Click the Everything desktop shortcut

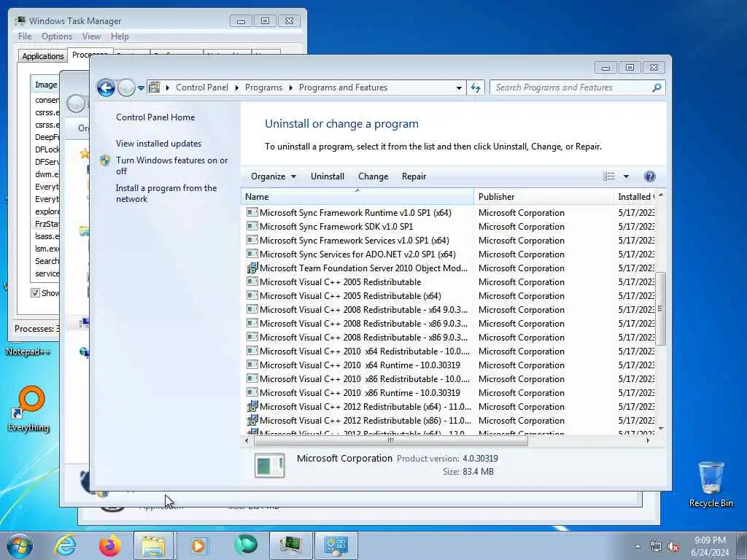tap(28, 408)
